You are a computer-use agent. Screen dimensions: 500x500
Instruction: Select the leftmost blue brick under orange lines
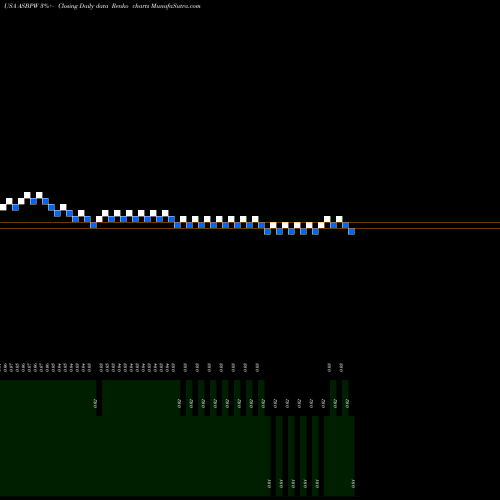coord(267,231)
